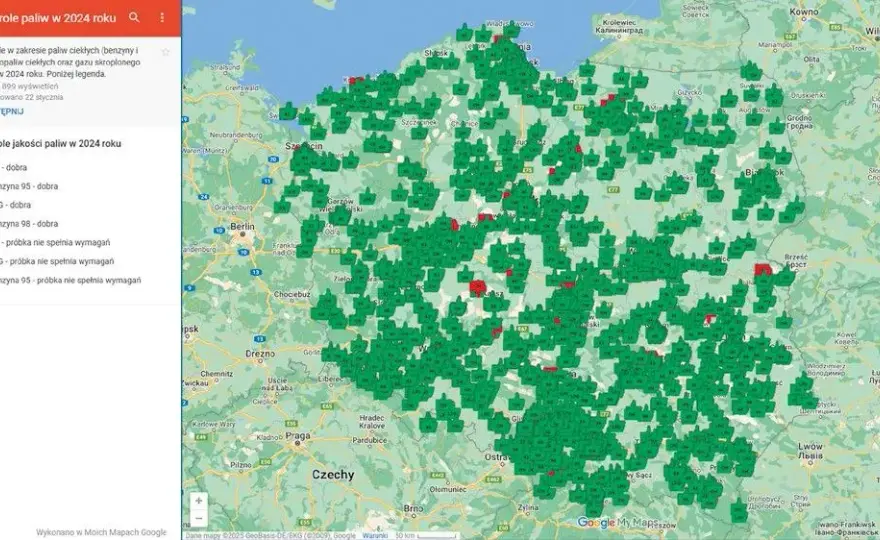Click the Google My Maps logo
Image resolution: width=880 pixels, height=540 pixels.
click(x=617, y=523)
